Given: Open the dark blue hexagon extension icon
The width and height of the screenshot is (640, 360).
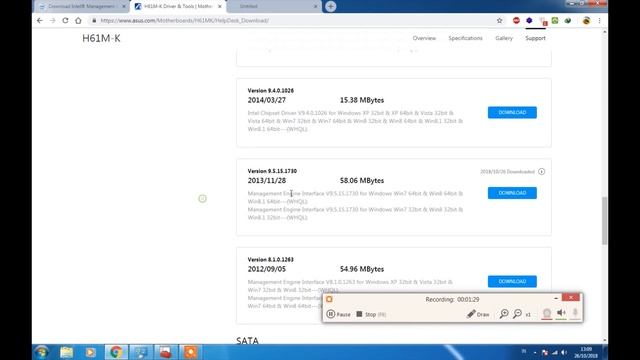Looking at the screenshot, I should coord(529,20).
